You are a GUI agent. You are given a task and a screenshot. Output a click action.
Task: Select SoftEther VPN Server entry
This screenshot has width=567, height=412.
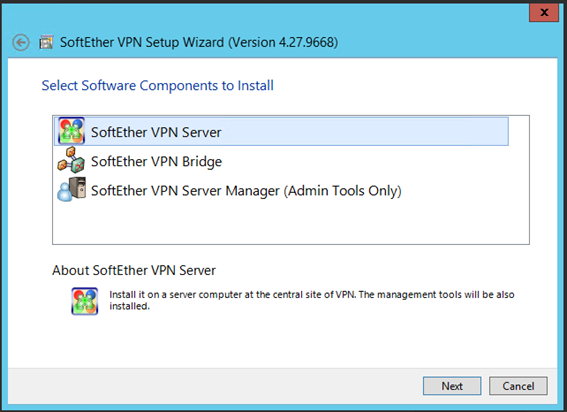tap(281, 131)
